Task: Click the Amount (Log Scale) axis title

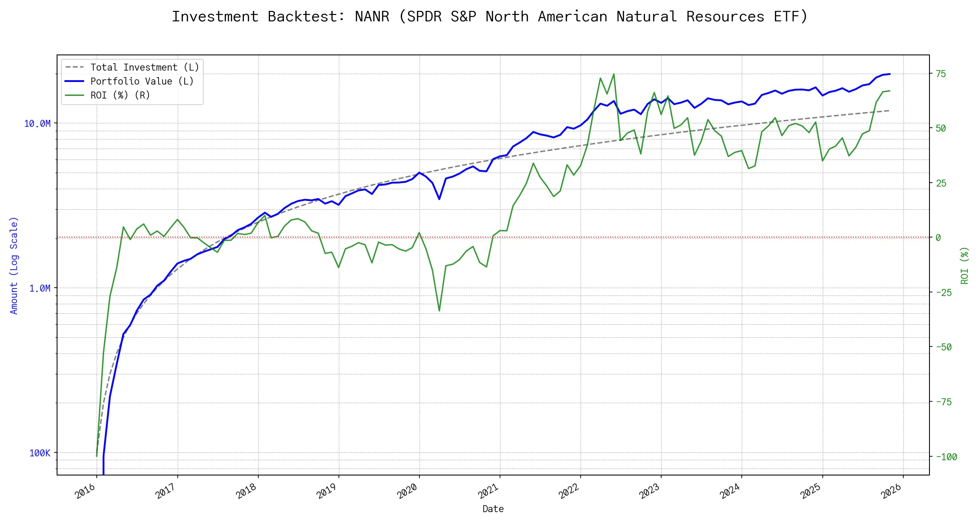Action: coord(14,265)
